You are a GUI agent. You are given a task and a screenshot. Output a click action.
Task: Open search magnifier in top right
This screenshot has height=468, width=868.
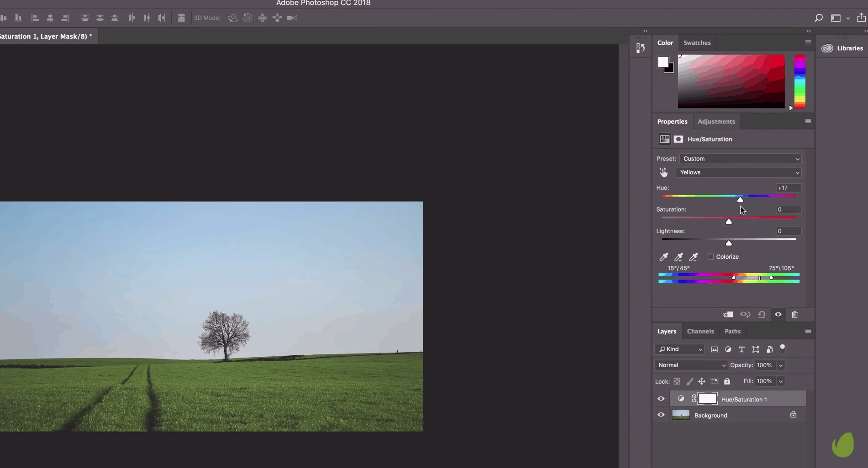819,18
